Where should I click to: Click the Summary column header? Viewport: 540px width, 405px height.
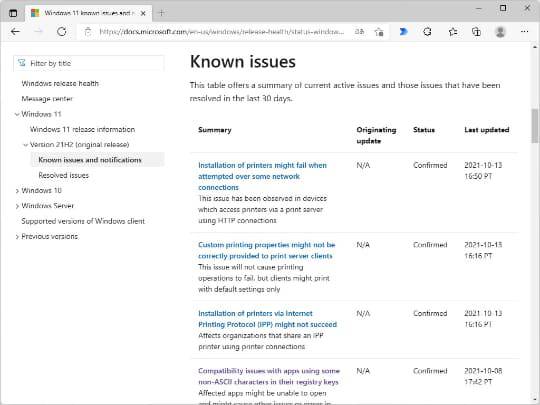[x=215, y=130]
